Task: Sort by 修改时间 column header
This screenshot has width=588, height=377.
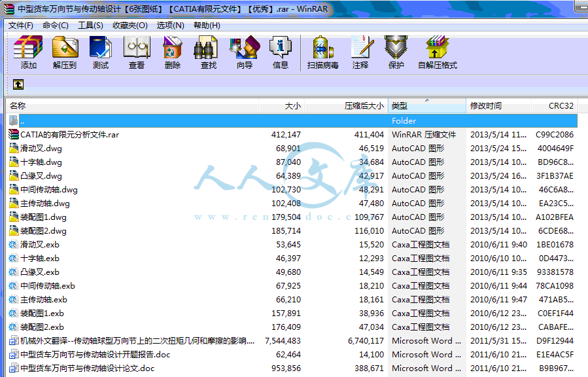Action: click(499, 106)
